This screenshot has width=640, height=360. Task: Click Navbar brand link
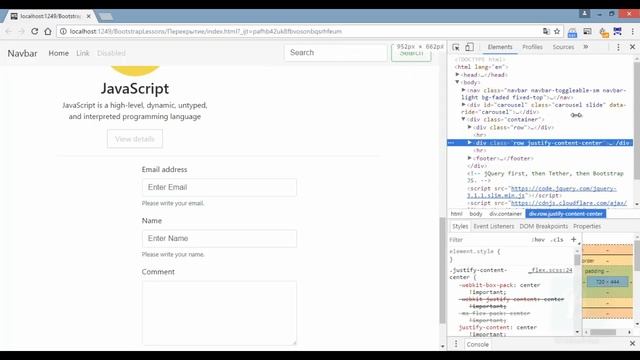tap(22, 53)
